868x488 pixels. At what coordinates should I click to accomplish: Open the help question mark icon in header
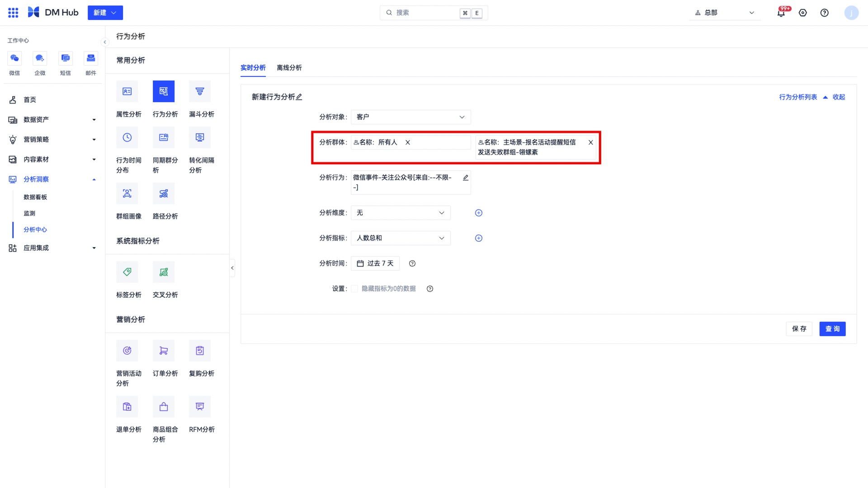click(x=825, y=13)
